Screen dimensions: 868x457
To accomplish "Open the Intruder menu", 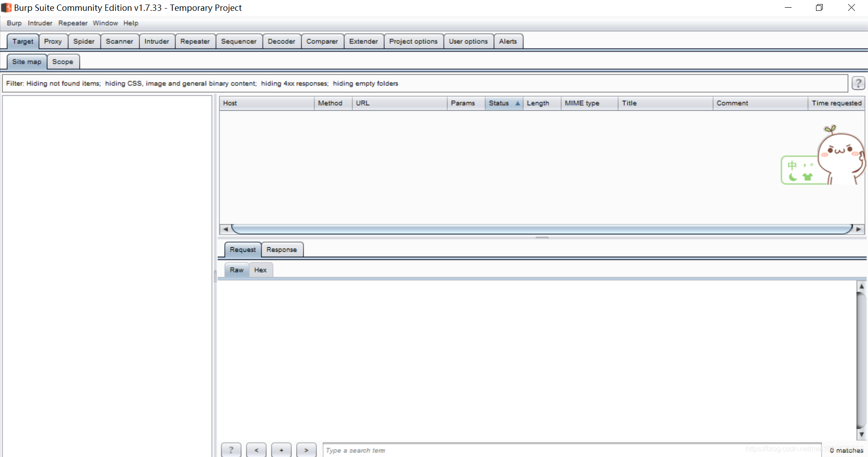I will (x=40, y=23).
